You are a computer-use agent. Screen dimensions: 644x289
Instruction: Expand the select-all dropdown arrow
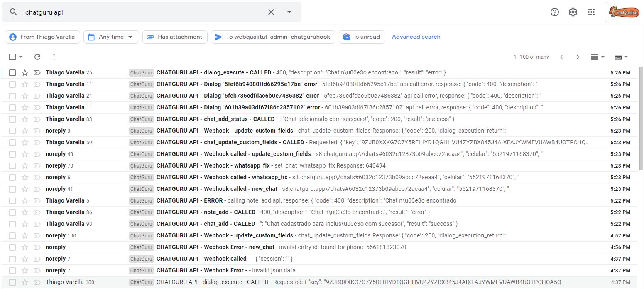(x=21, y=57)
